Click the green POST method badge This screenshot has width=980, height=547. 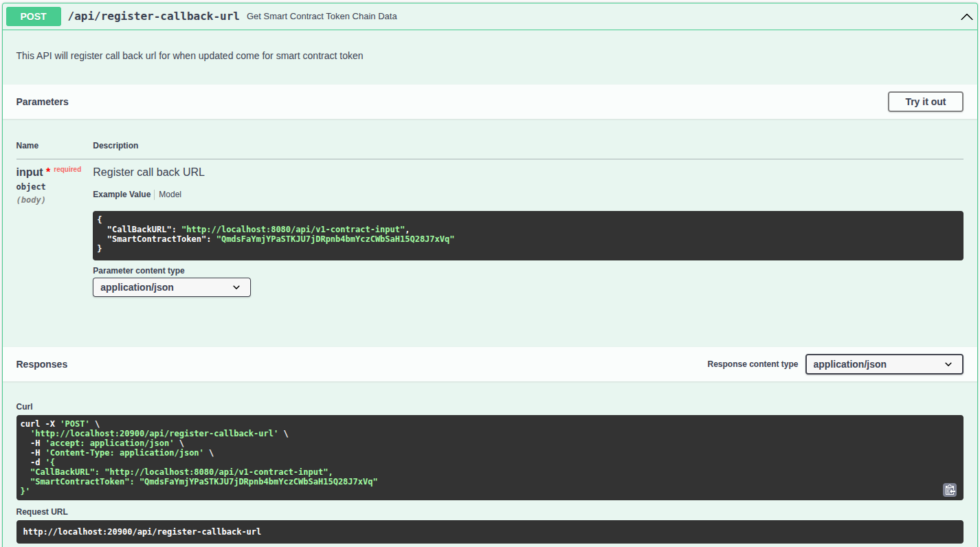(x=34, y=16)
